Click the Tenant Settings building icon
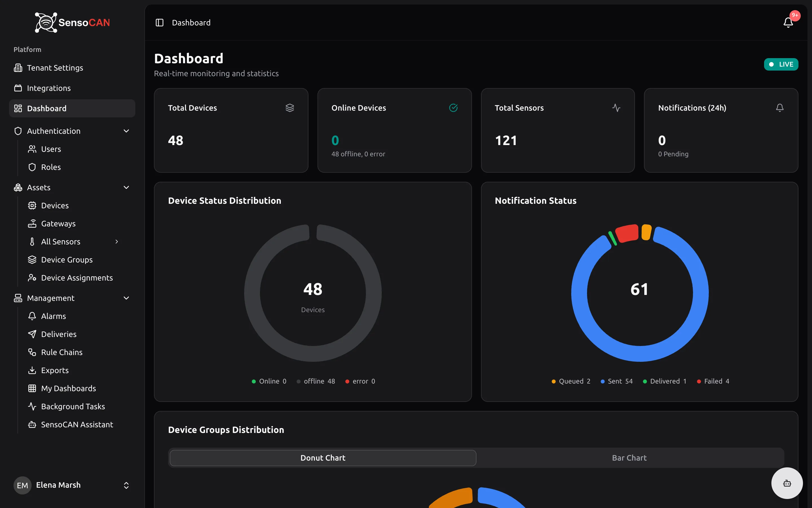812x508 pixels. point(18,68)
